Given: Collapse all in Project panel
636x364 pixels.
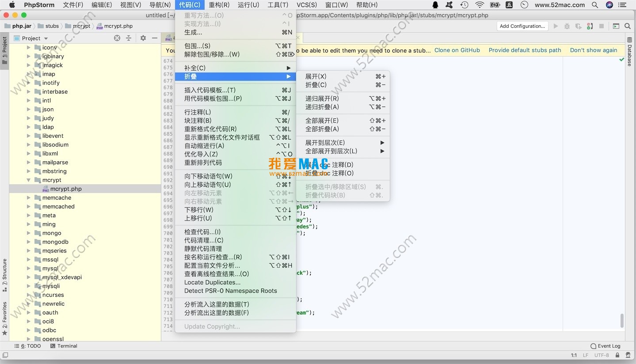Looking at the screenshot, I should pyautogui.click(x=129, y=38).
